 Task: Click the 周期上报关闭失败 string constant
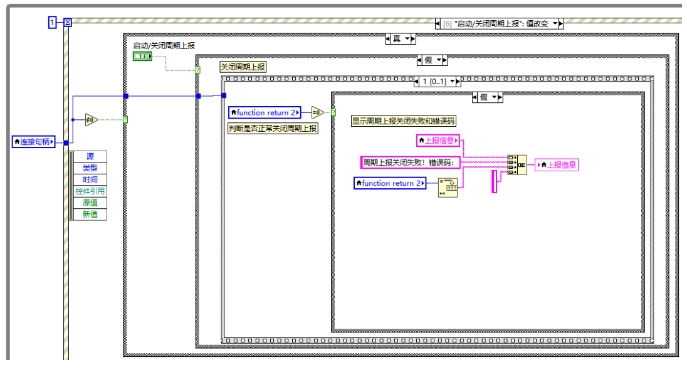coord(411,163)
